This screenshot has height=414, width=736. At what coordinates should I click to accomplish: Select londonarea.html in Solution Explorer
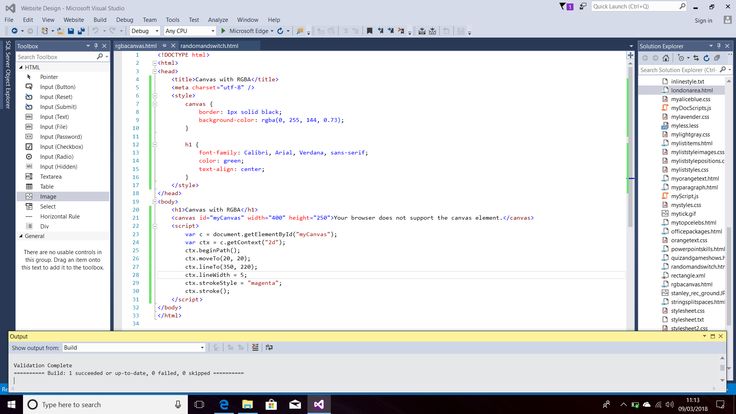[691, 90]
